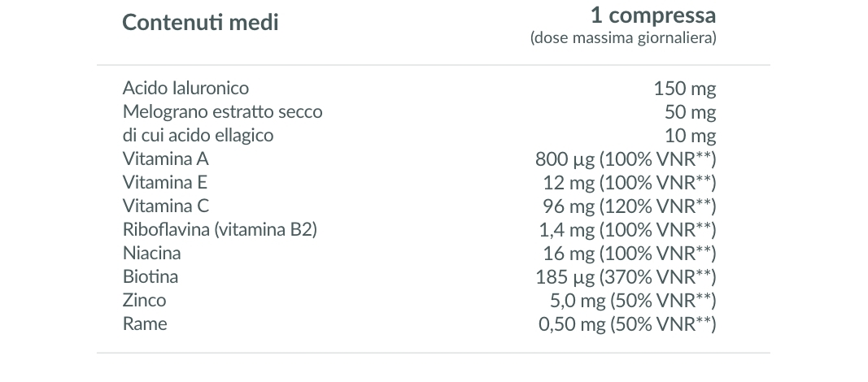The width and height of the screenshot is (868, 382).
Task: Click the '10 mg' acido ellagico value
Action: point(691,136)
